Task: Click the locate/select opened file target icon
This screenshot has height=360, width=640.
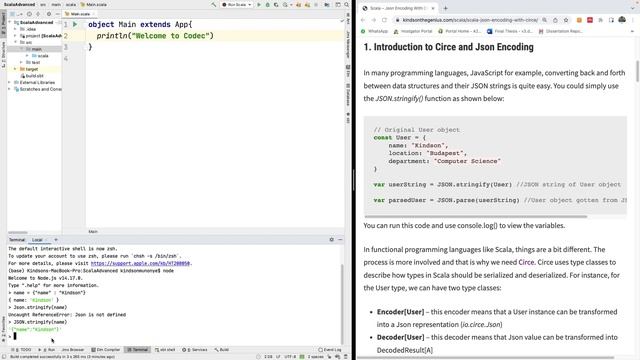Action: click(x=29, y=14)
